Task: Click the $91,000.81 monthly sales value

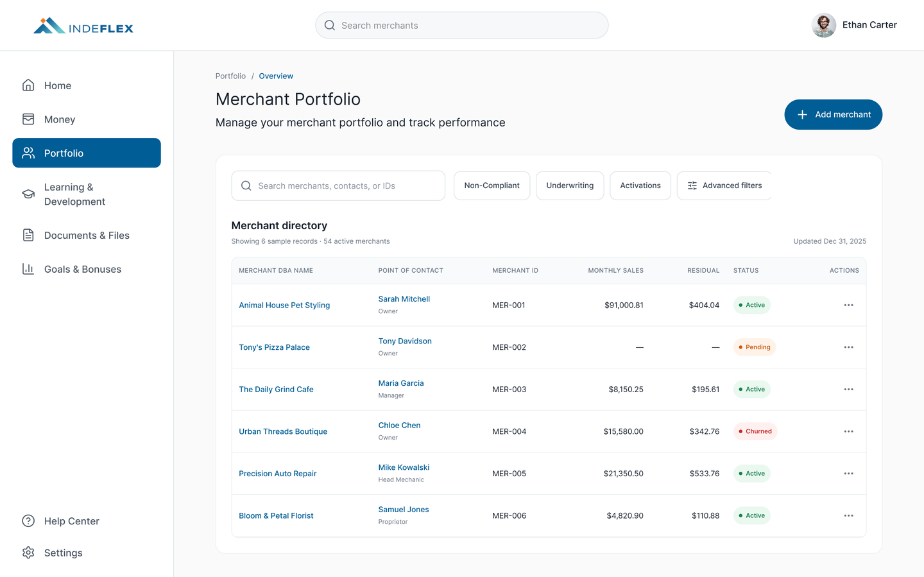Action: (624, 305)
